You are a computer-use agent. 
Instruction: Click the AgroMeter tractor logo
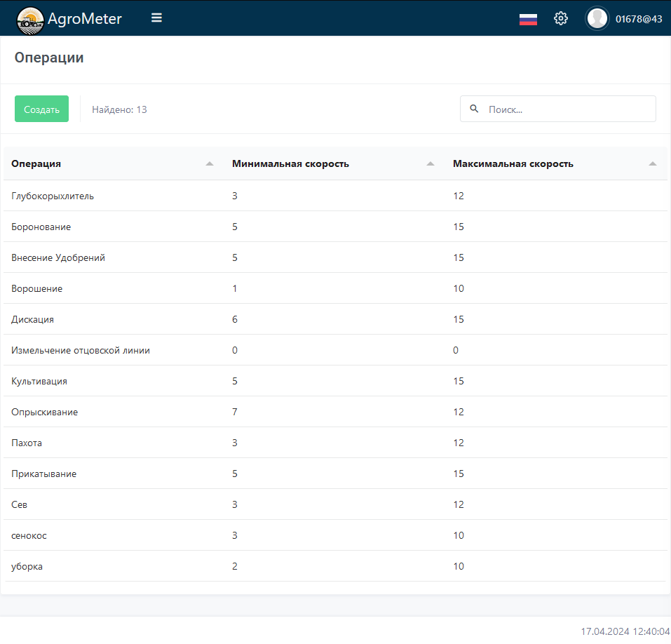pyautogui.click(x=29, y=19)
